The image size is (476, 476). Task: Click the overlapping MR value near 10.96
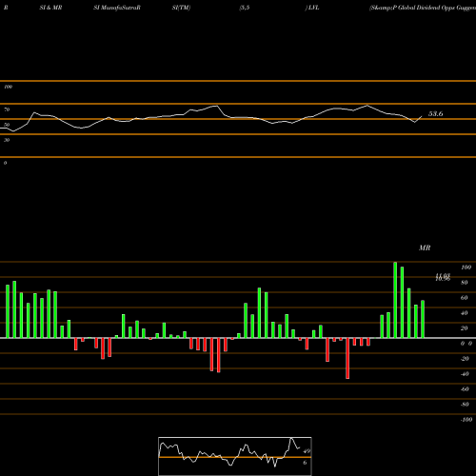pyautogui.click(x=443, y=278)
